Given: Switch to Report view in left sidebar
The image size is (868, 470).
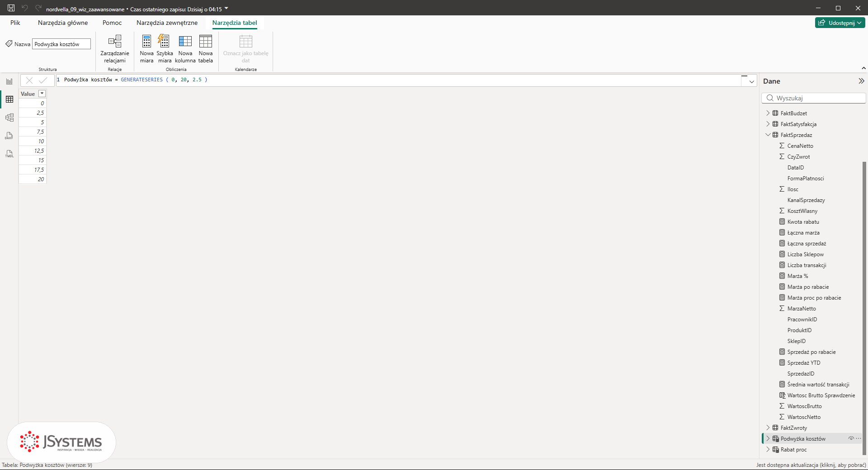Looking at the screenshot, I should pyautogui.click(x=9, y=81).
